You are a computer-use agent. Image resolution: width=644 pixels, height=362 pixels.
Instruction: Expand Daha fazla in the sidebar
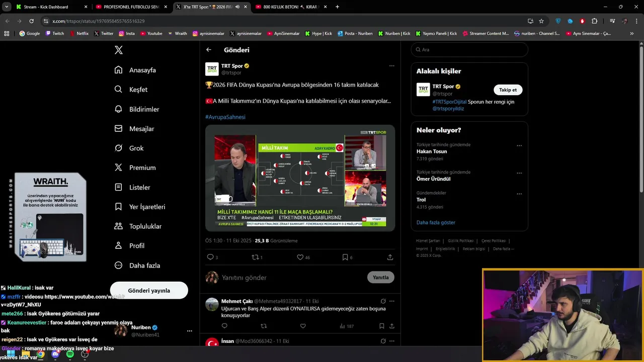tap(137, 265)
